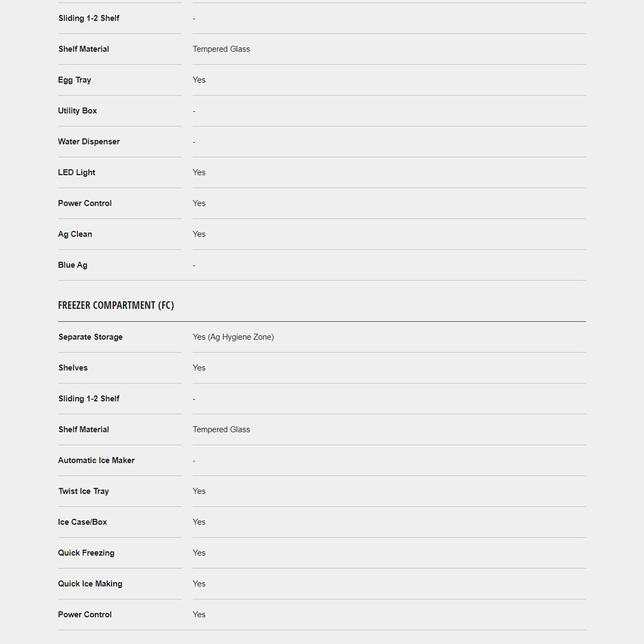Click the Quick Freezing spec label

(x=86, y=553)
